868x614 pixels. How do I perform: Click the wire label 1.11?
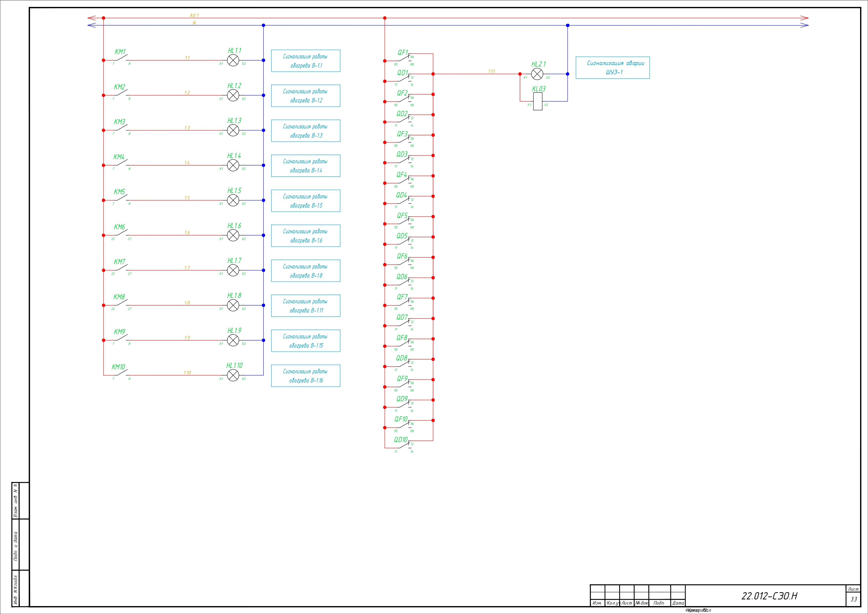coord(492,71)
